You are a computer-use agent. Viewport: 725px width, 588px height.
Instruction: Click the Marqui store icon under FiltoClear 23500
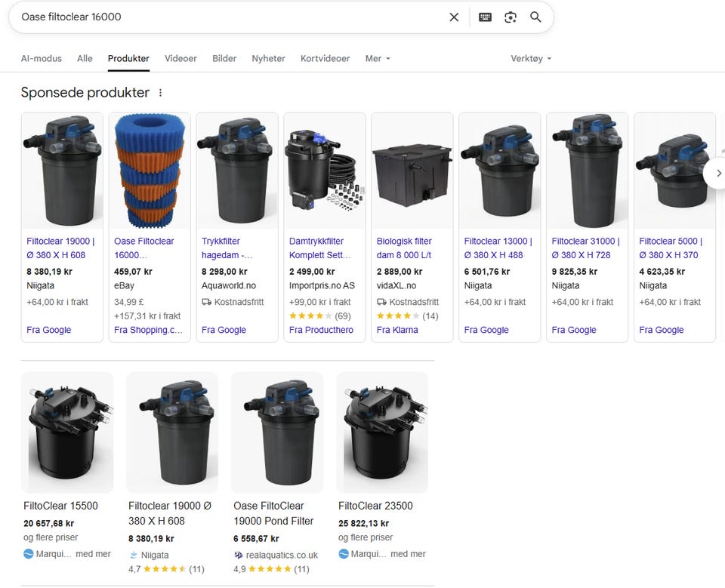pos(343,554)
